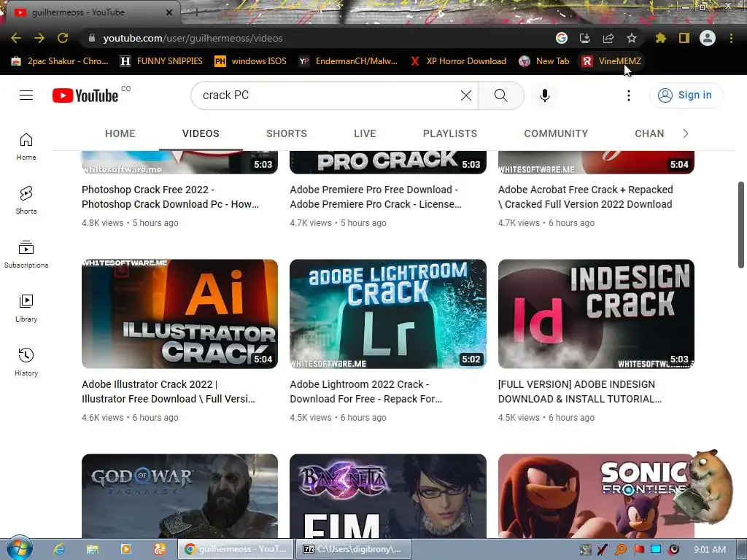The width and height of the screenshot is (747, 560).
Task: Open 'Adobe Premiere Pro Free Download' title
Action: click(376, 197)
